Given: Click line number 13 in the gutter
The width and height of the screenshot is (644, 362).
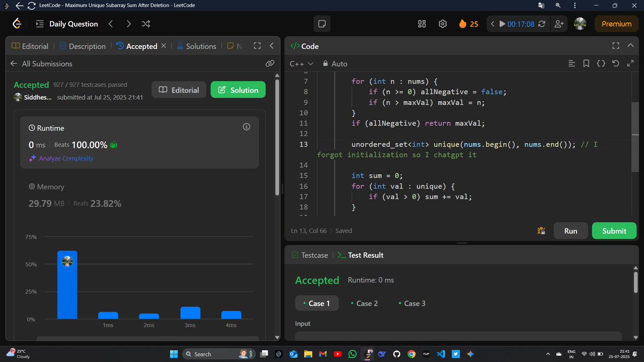Looking at the screenshot, I should [303, 144].
